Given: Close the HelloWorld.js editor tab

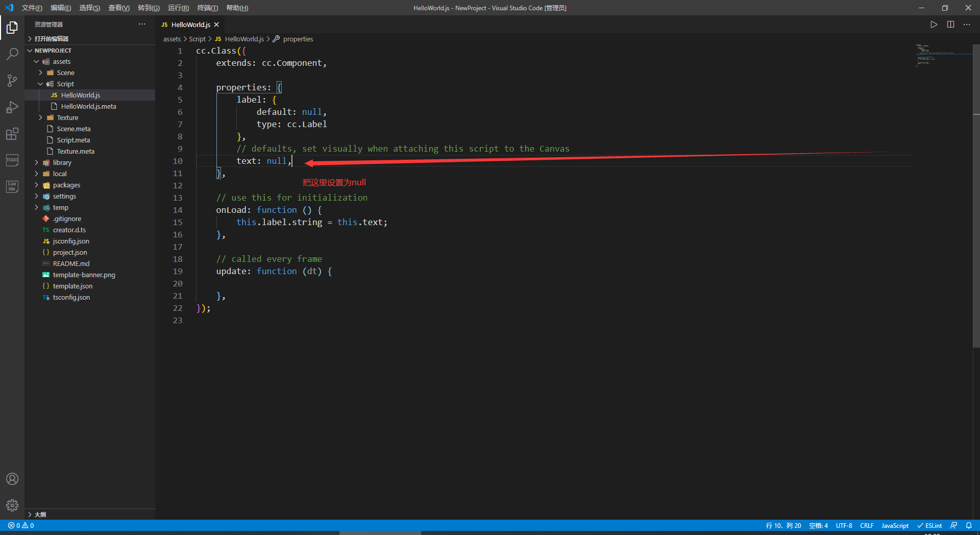Looking at the screenshot, I should [216, 25].
